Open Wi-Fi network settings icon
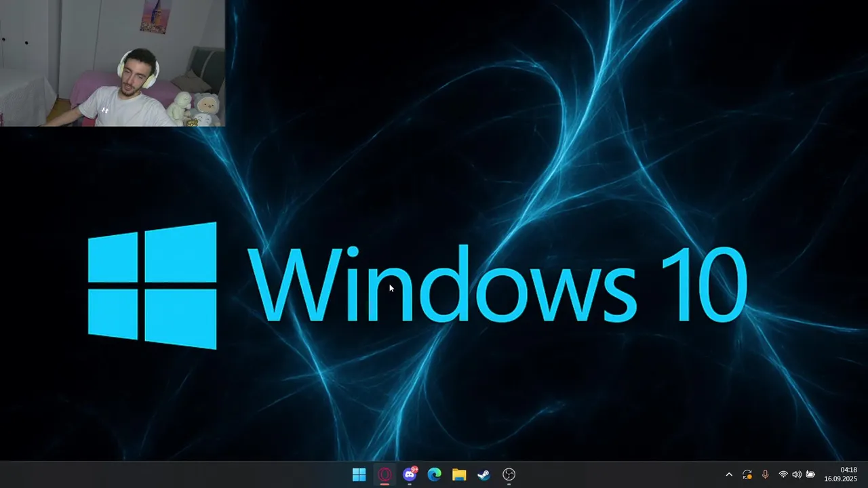Viewport: 868px width, 488px height. coord(783,474)
